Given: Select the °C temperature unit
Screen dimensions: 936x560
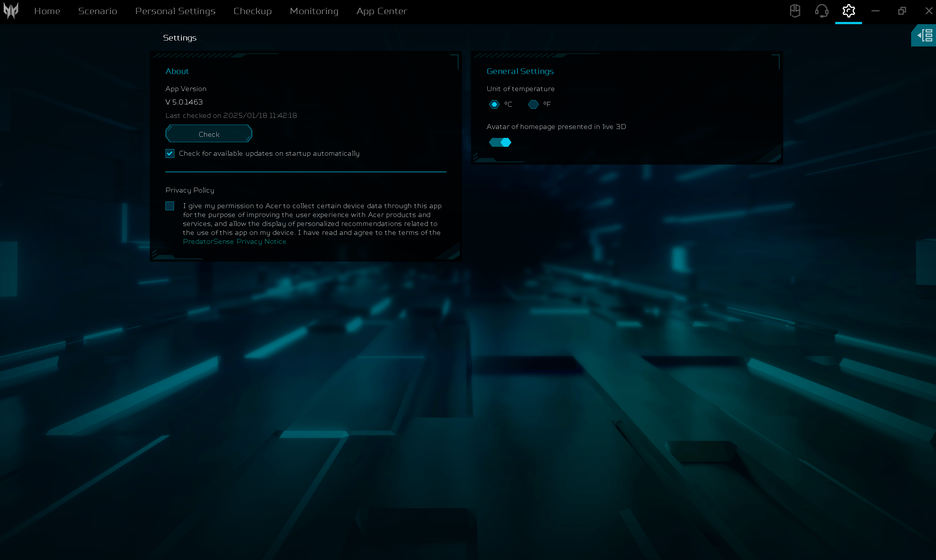Looking at the screenshot, I should (494, 104).
